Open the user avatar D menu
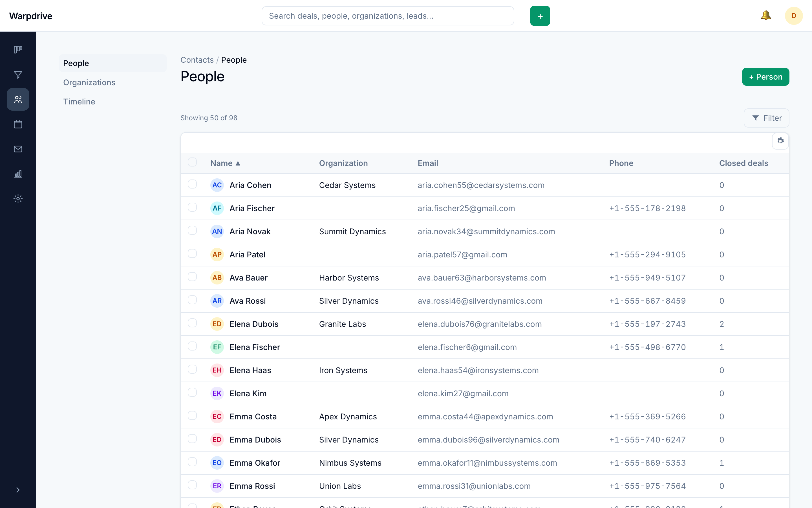Screen dimensions: 812x508 tap(794, 16)
